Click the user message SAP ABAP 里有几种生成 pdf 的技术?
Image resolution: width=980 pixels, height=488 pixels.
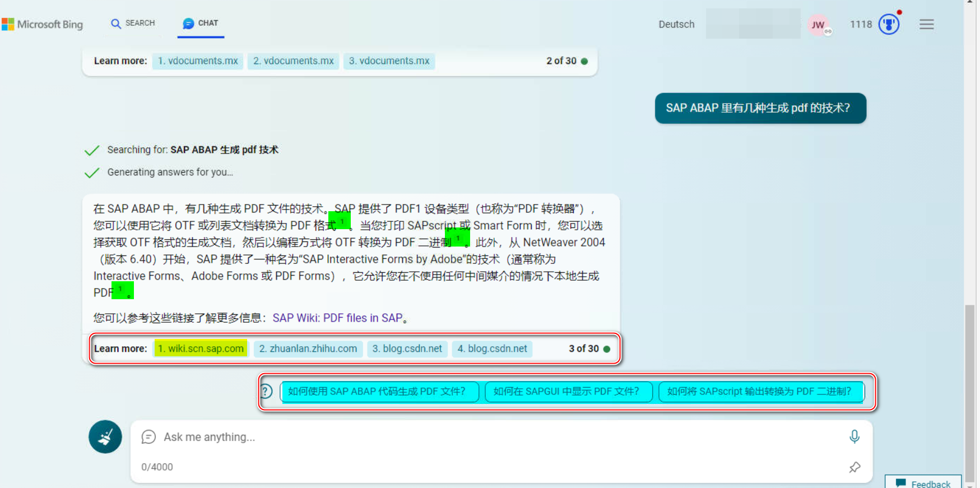(760, 108)
